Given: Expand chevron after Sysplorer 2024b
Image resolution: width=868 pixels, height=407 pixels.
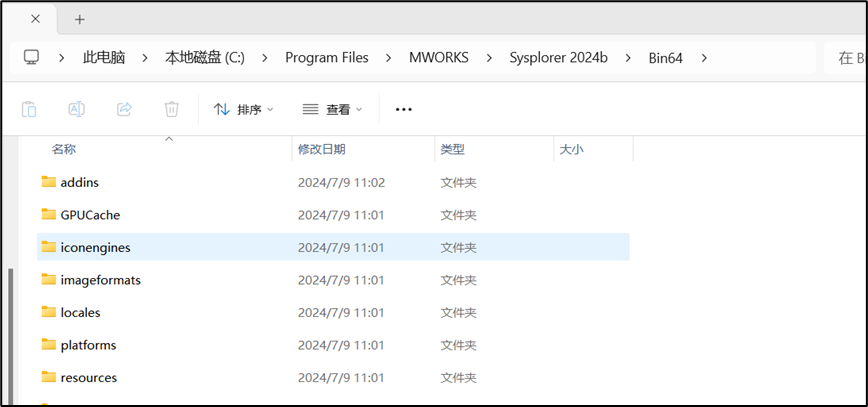Looking at the screenshot, I should tap(628, 58).
